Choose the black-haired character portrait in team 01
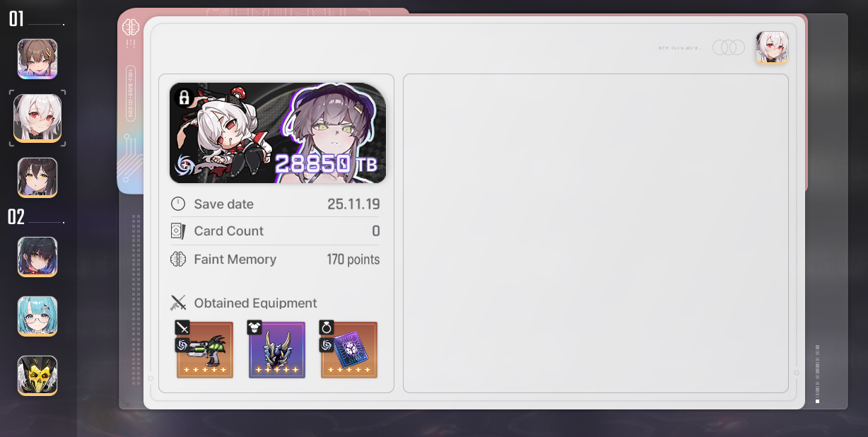 coord(37,177)
